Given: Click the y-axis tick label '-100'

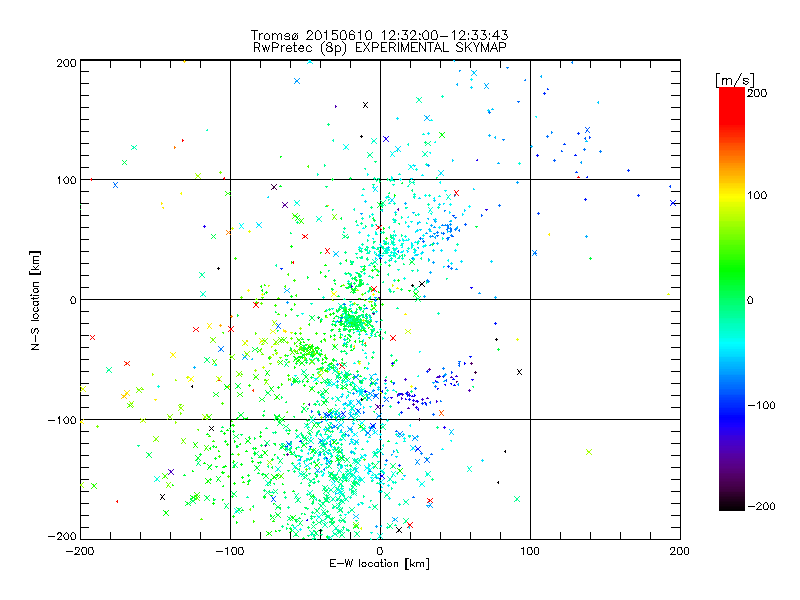Looking at the screenshot, I should 62,420.
